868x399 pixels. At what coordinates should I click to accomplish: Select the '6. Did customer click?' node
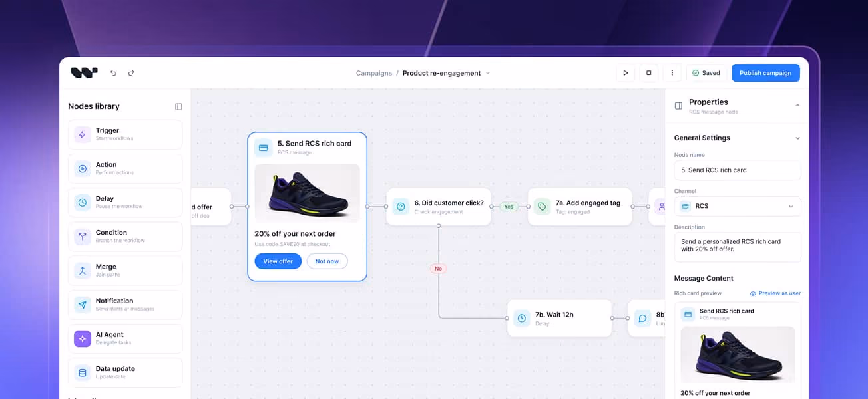[x=439, y=207]
